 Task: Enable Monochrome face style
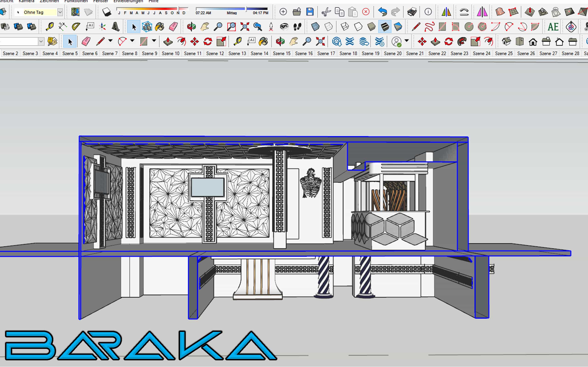pyautogui.click(x=398, y=27)
